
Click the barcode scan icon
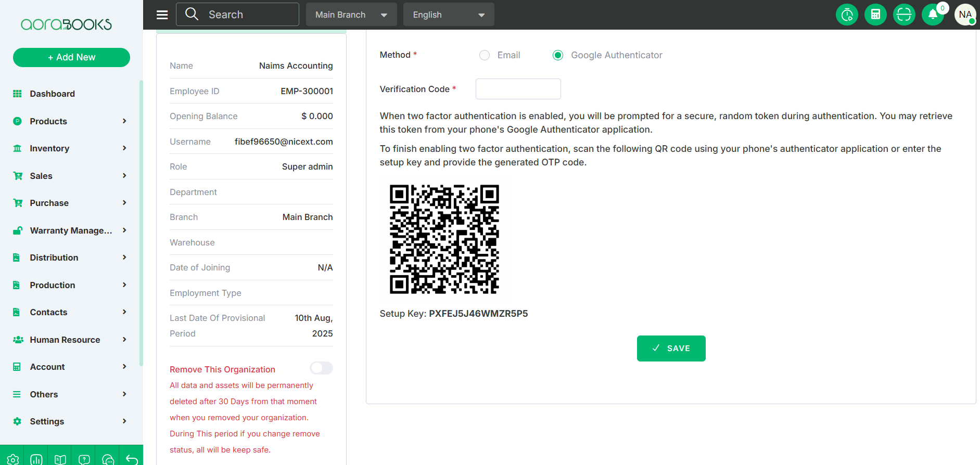pyautogui.click(x=904, y=15)
